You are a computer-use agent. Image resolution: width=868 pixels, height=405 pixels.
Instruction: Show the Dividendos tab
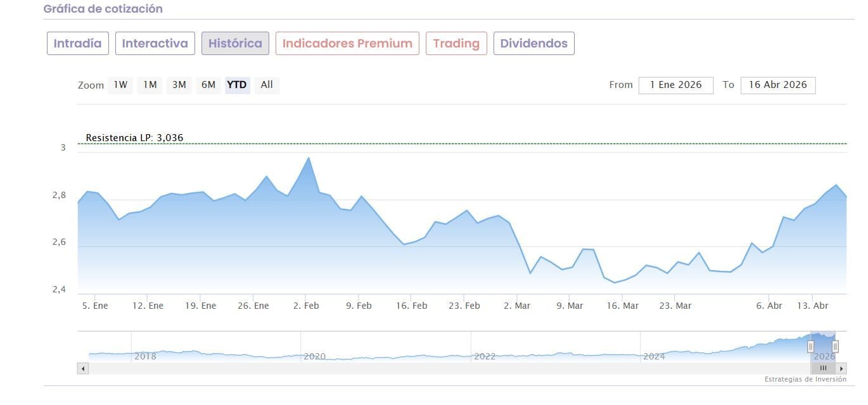tap(533, 44)
